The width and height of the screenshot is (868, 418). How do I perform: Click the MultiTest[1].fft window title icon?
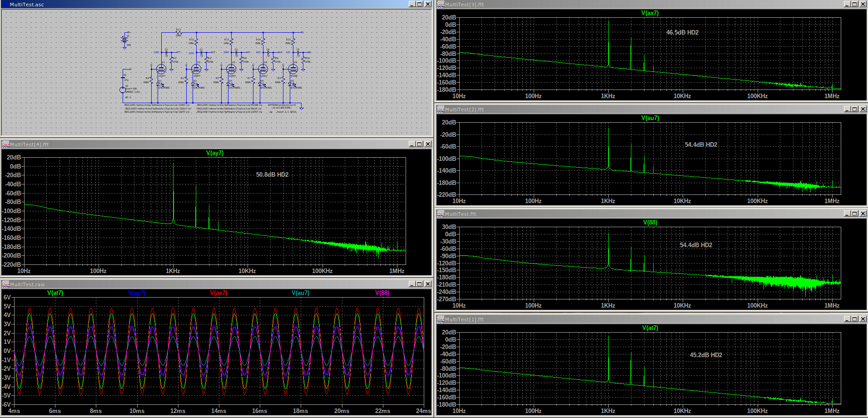(x=441, y=319)
